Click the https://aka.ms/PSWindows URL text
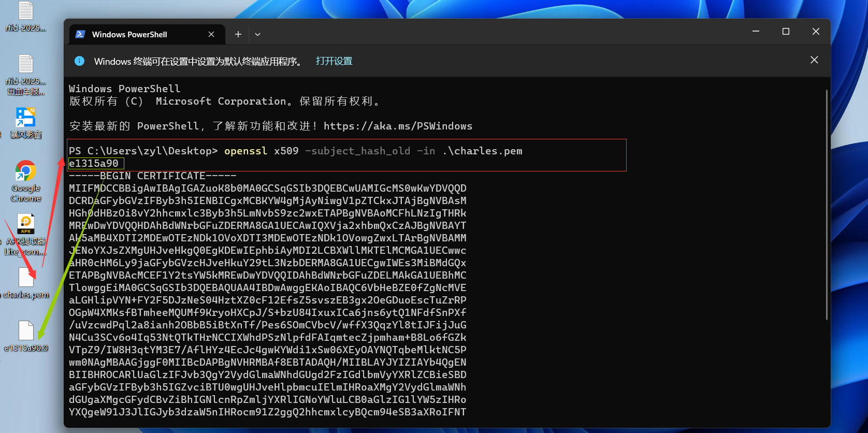 point(398,126)
